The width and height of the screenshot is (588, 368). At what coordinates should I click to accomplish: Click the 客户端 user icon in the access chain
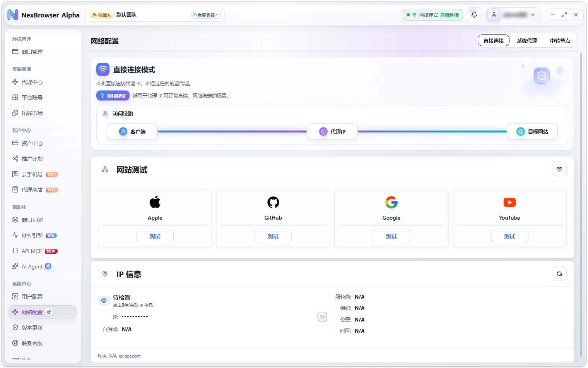123,132
